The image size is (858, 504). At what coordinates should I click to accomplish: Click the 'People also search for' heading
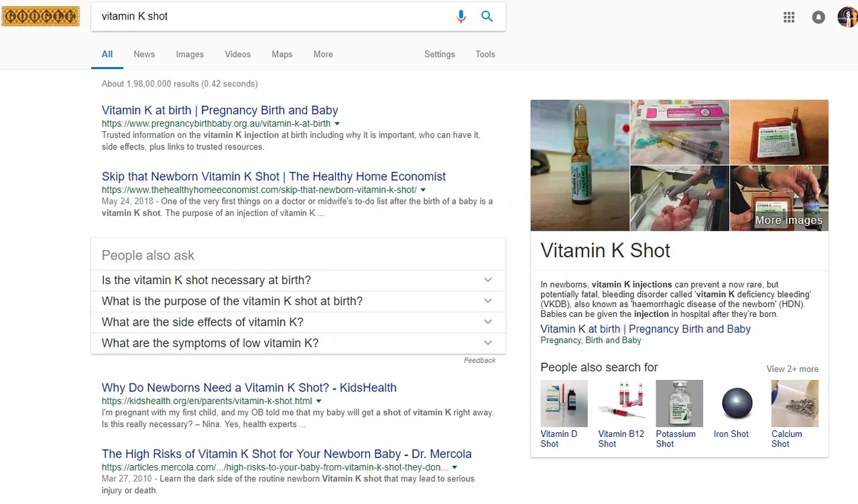(x=599, y=367)
